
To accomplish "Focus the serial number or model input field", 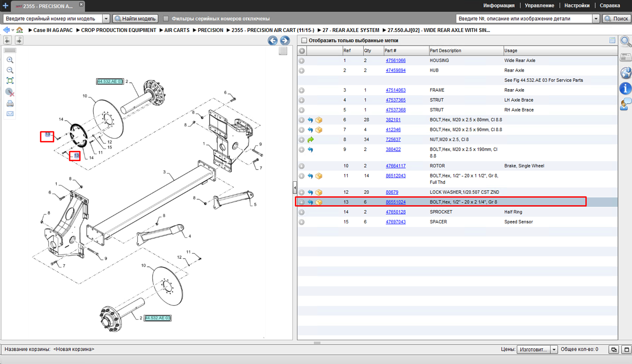I will click(x=53, y=19).
